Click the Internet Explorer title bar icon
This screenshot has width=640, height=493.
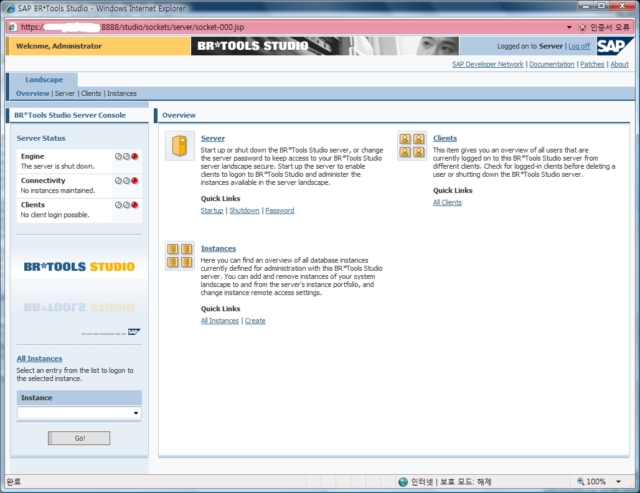(x=10, y=8)
